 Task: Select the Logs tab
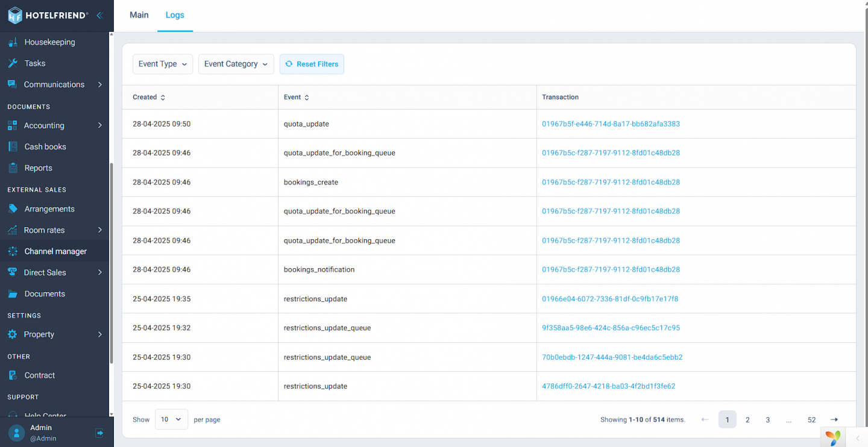coord(175,15)
